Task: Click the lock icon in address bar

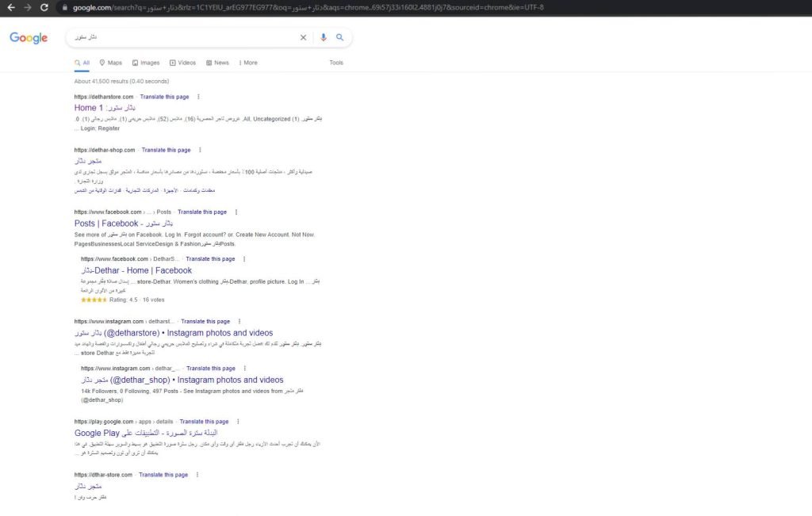Action: click(x=65, y=8)
